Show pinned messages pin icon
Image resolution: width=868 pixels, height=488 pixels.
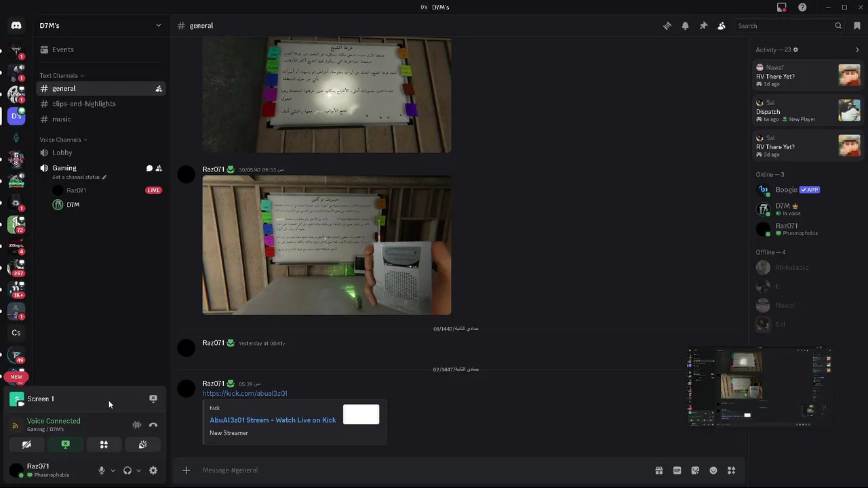pyautogui.click(x=703, y=26)
